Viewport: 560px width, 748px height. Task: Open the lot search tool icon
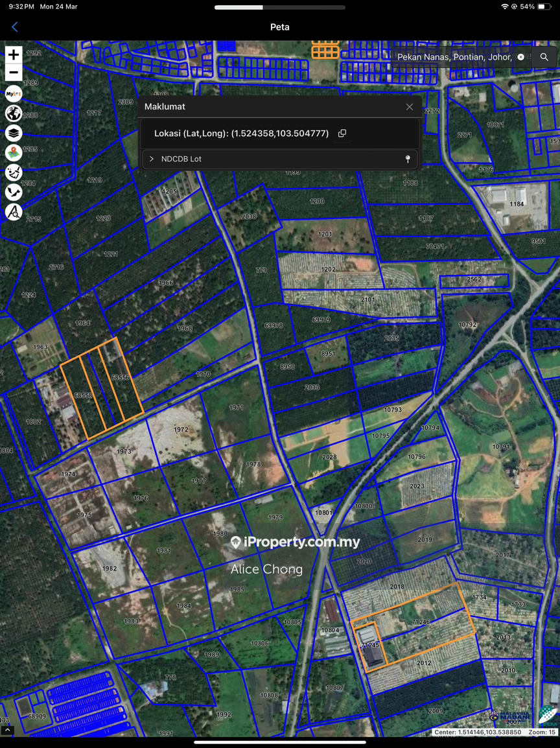(x=14, y=212)
